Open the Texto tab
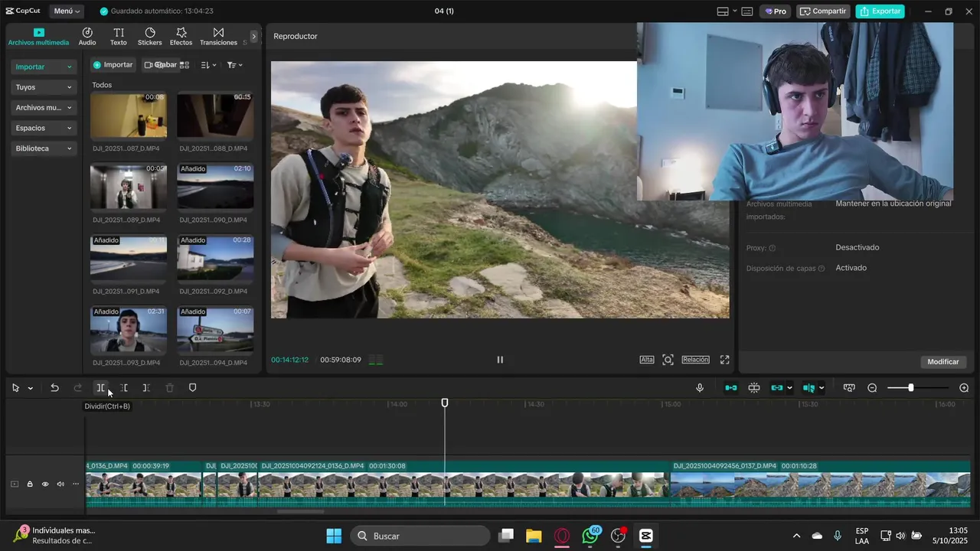 pyautogui.click(x=119, y=37)
